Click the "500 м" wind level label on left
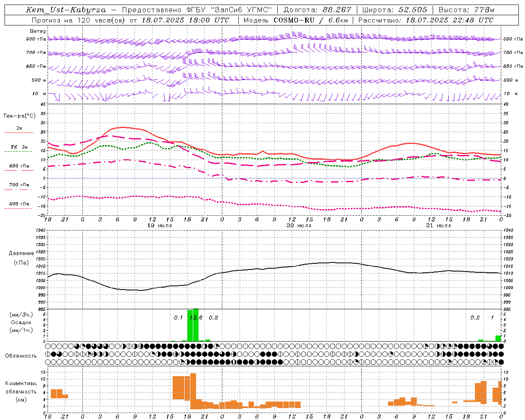 tap(39, 80)
